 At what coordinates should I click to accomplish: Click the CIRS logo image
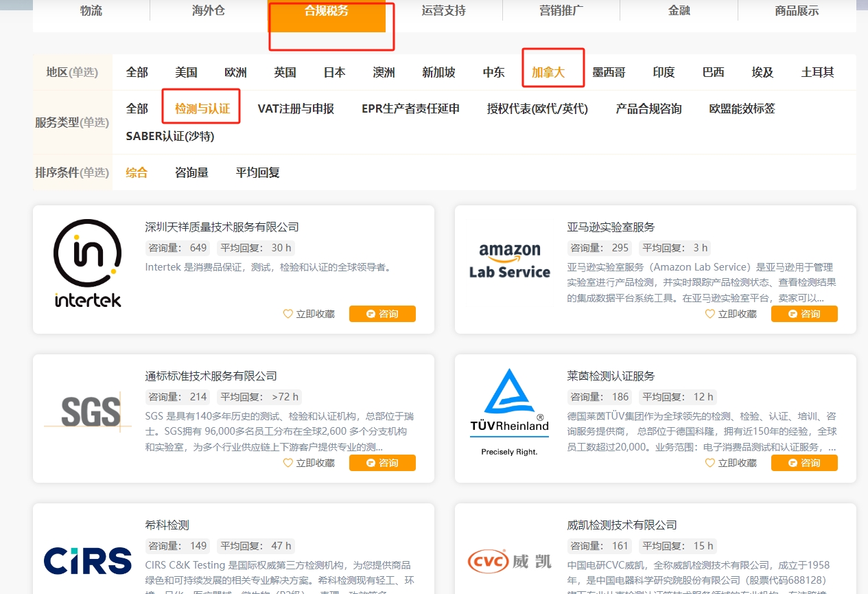click(x=88, y=560)
